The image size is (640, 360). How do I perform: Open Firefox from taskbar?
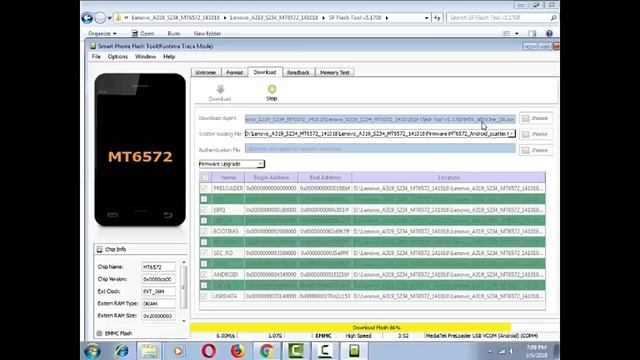tap(237, 351)
